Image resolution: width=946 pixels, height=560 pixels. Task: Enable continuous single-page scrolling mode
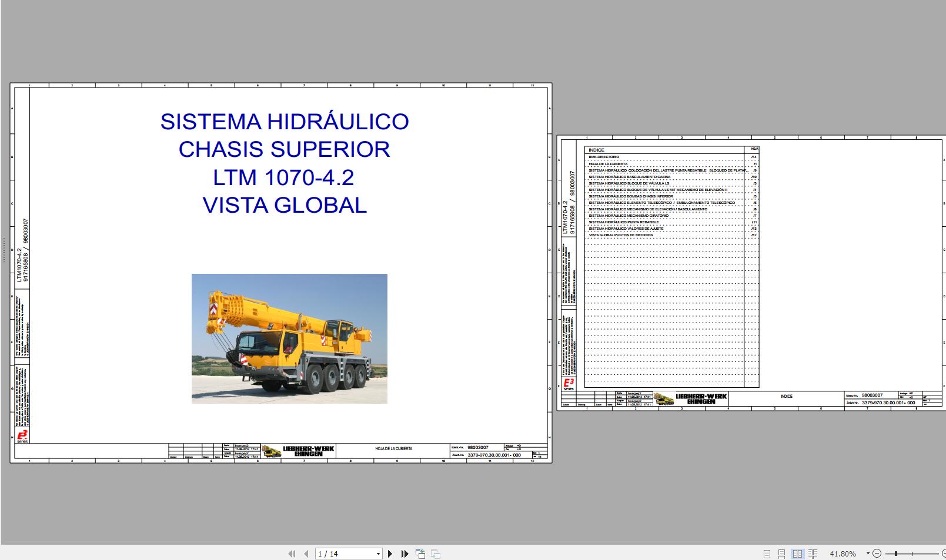782,554
